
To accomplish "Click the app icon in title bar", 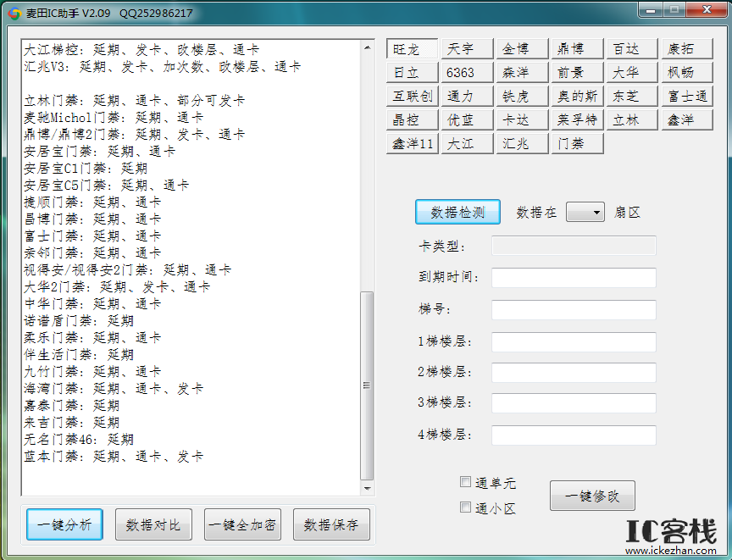I will [14, 13].
